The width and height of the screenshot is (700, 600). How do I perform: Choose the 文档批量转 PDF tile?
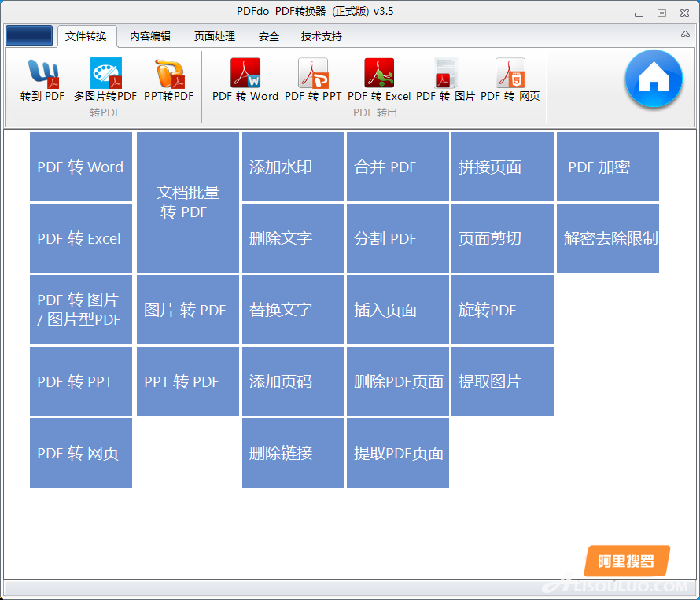coord(188,202)
